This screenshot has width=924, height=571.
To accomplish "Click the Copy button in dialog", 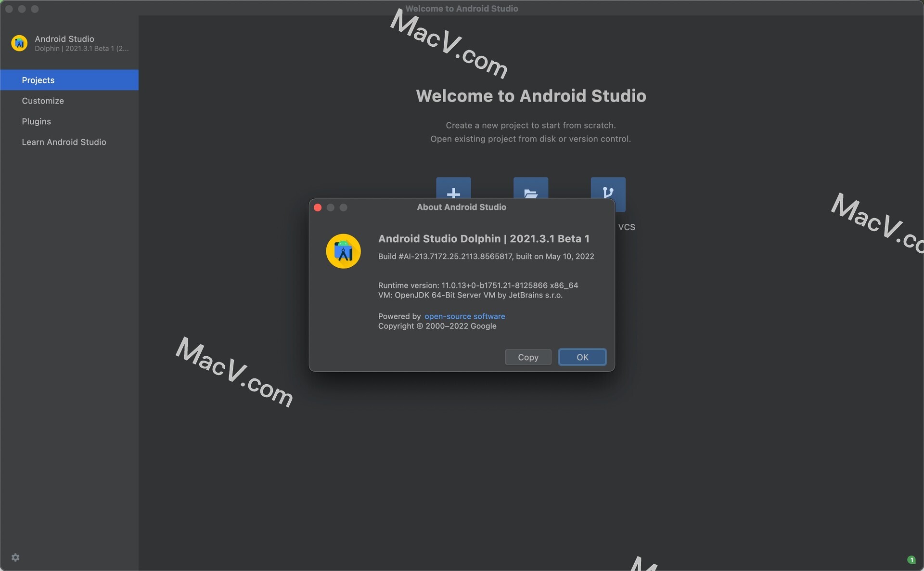I will click(527, 356).
